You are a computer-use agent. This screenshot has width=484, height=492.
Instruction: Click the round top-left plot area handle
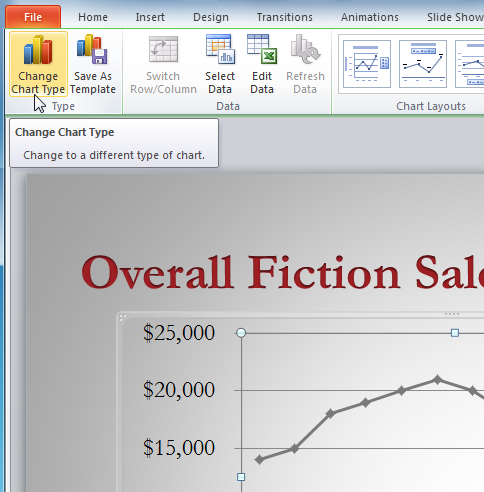click(x=241, y=333)
